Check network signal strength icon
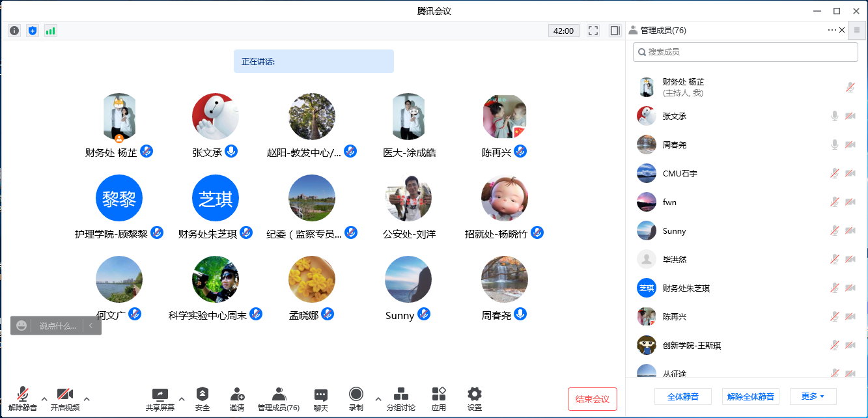The image size is (868, 418). 50,31
